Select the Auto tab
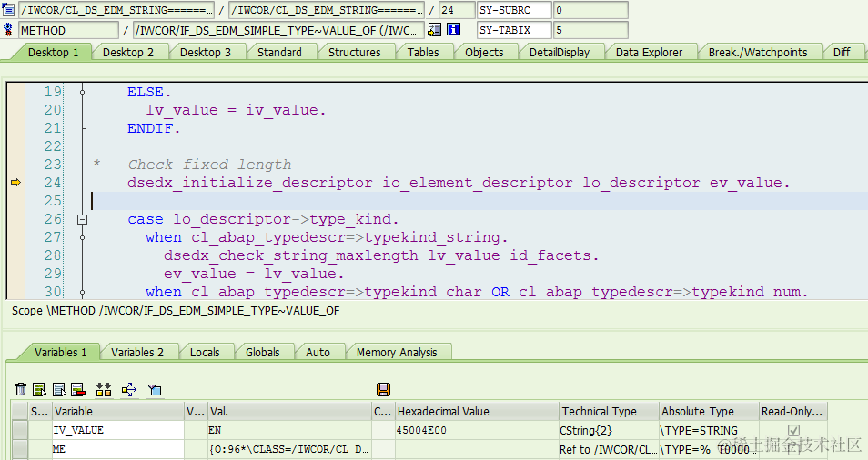The width and height of the screenshot is (868, 460). coord(318,352)
